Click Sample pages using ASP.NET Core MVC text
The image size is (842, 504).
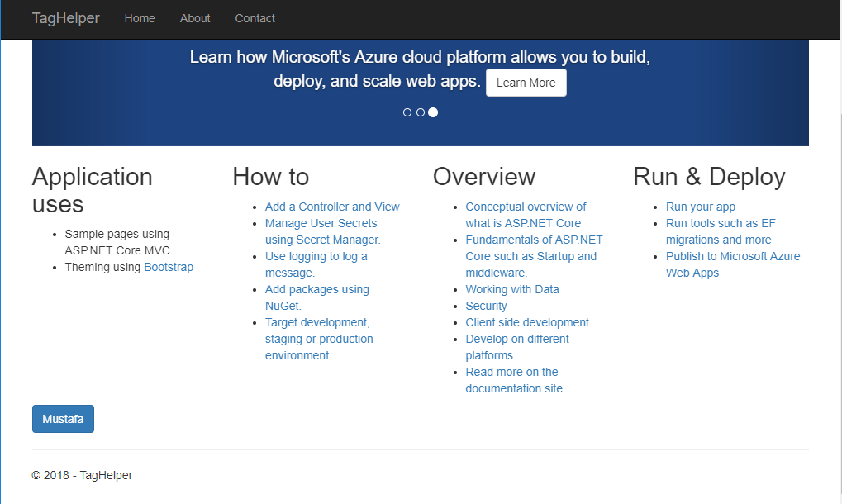click(117, 242)
